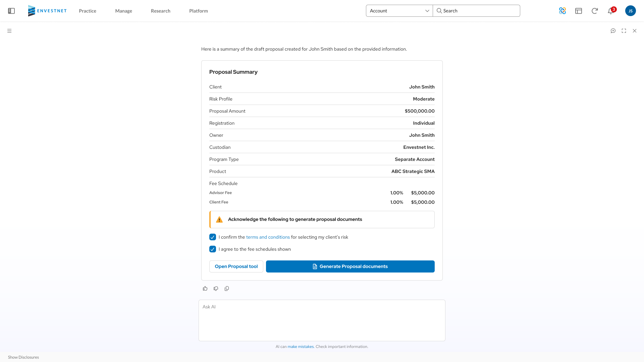644x362 pixels.
Task: Click the Advisor Fee label
Action: [220, 193]
